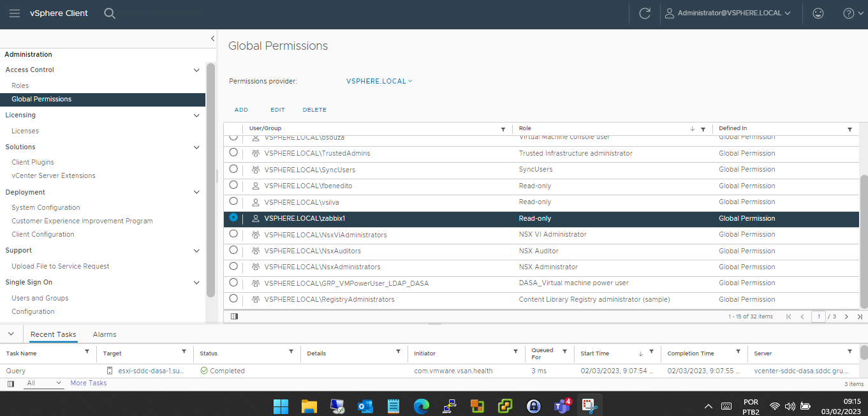Open File Explorer from taskbar
The image size is (868, 416).
click(309, 406)
